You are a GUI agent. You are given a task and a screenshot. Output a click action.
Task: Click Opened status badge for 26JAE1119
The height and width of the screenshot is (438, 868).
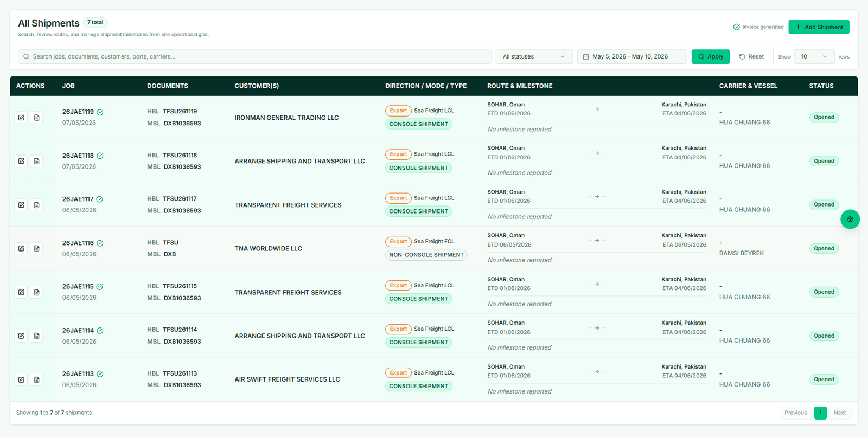[x=824, y=117]
